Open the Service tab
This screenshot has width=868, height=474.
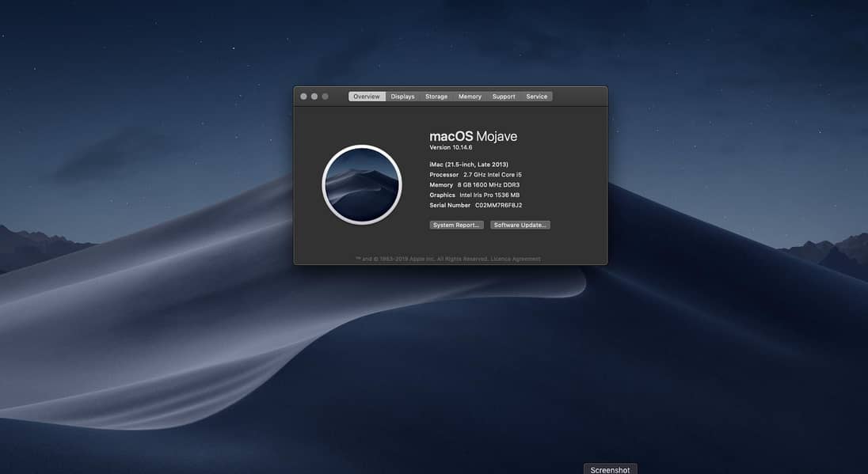(x=536, y=97)
